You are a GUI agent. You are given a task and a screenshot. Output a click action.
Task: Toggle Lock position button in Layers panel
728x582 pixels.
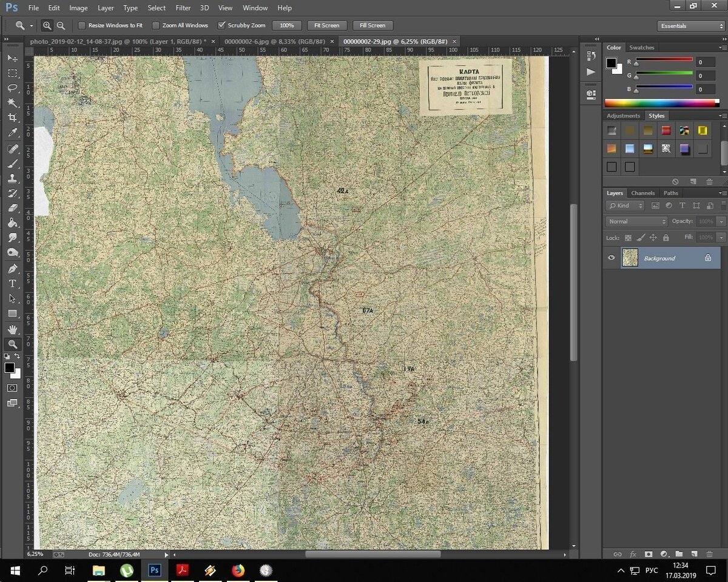pyautogui.click(x=653, y=238)
